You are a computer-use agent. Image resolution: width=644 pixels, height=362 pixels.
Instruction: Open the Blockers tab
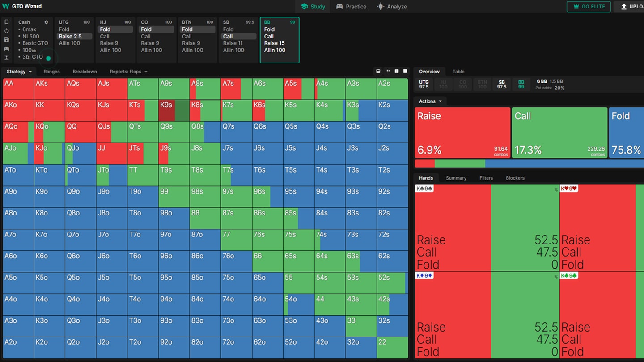click(x=515, y=178)
